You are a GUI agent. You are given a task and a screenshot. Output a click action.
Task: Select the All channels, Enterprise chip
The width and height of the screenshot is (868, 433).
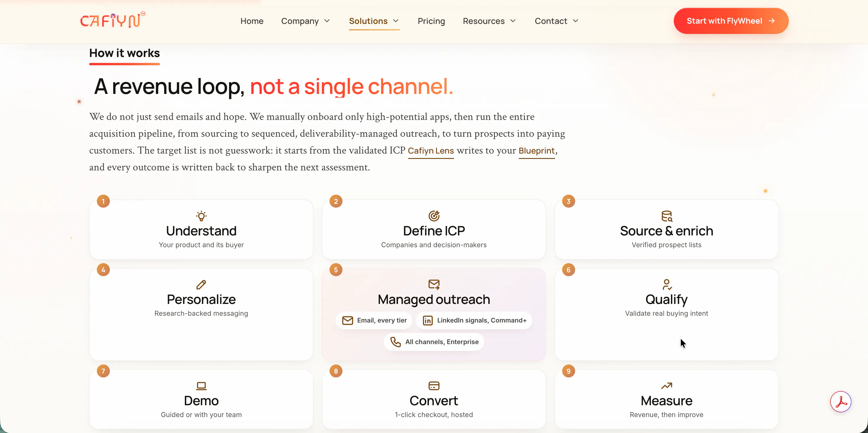[x=434, y=342]
